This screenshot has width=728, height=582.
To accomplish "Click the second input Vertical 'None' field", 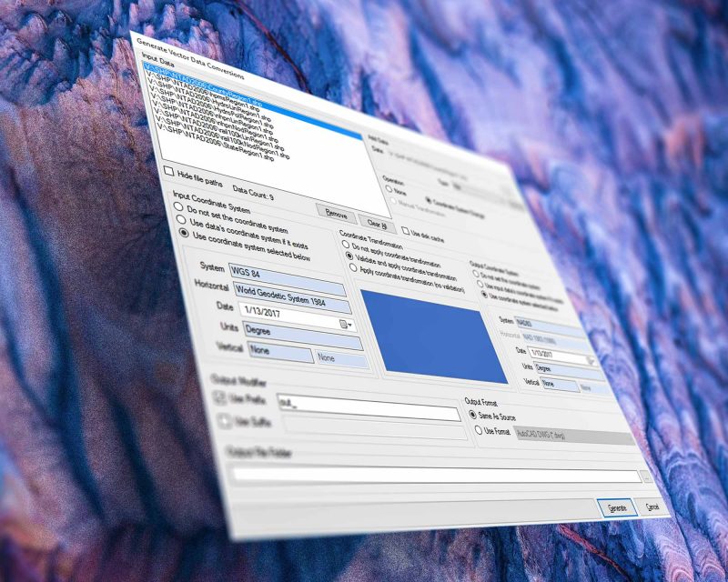I will [342, 359].
